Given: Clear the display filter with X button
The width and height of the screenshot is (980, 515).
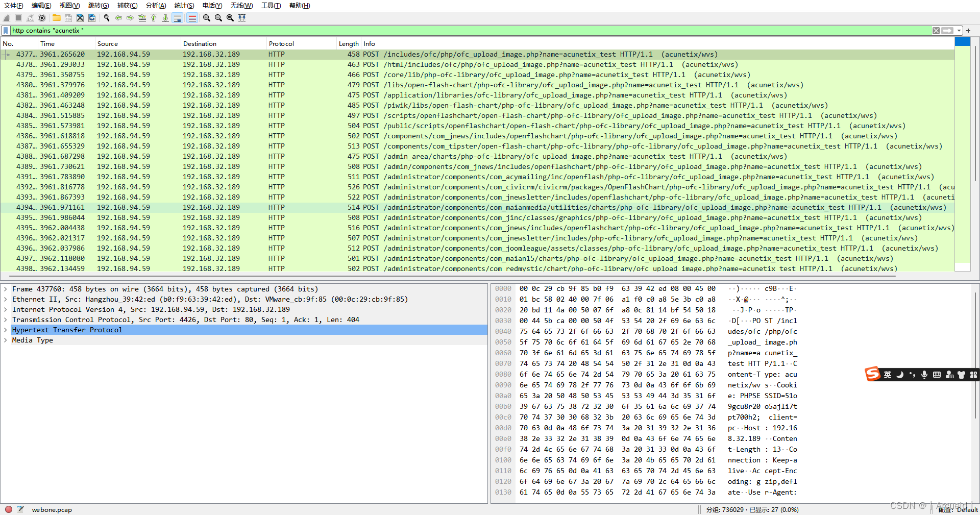Looking at the screenshot, I should [x=936, y=31].
